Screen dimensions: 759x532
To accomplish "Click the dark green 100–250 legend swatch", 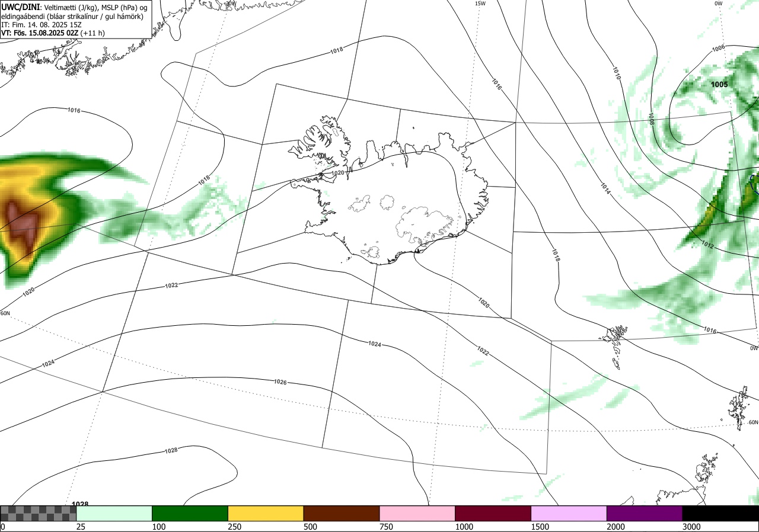I will [190, 513].
